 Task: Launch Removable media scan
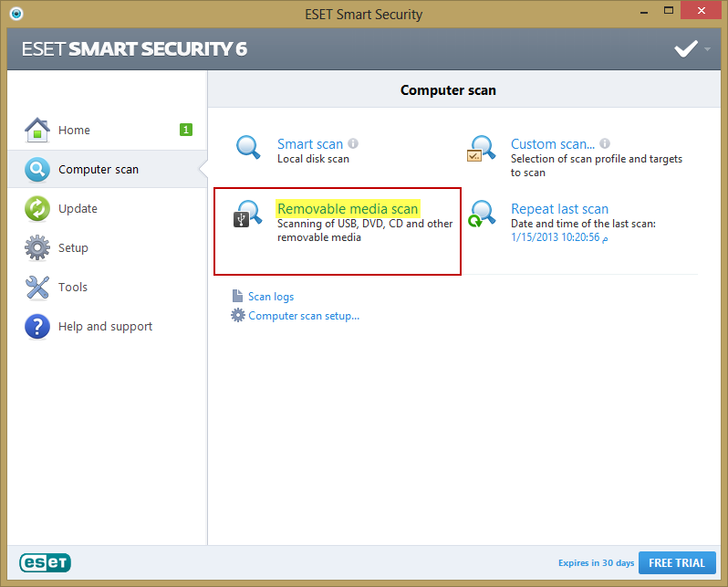(348, 209)
